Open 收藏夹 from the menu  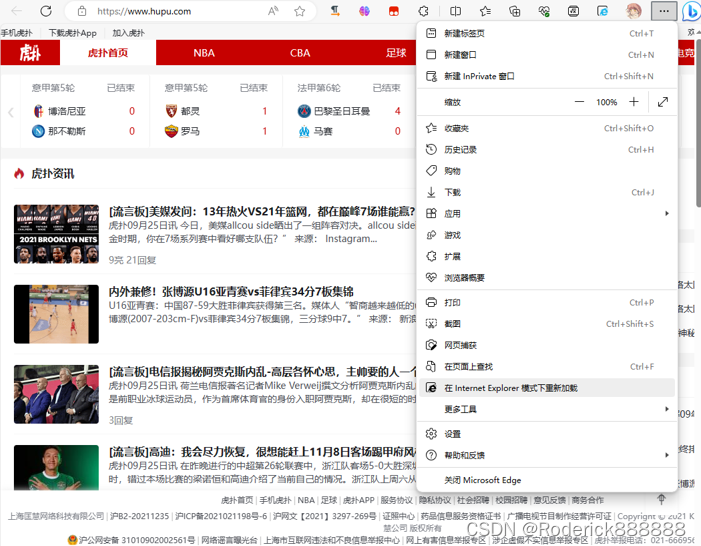(547, 128)
